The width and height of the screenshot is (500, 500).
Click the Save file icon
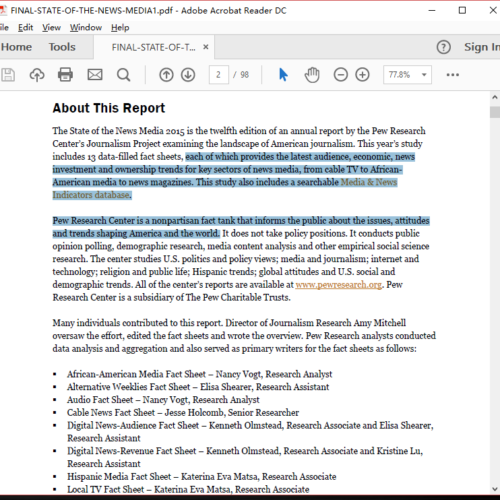pos(8,75)
